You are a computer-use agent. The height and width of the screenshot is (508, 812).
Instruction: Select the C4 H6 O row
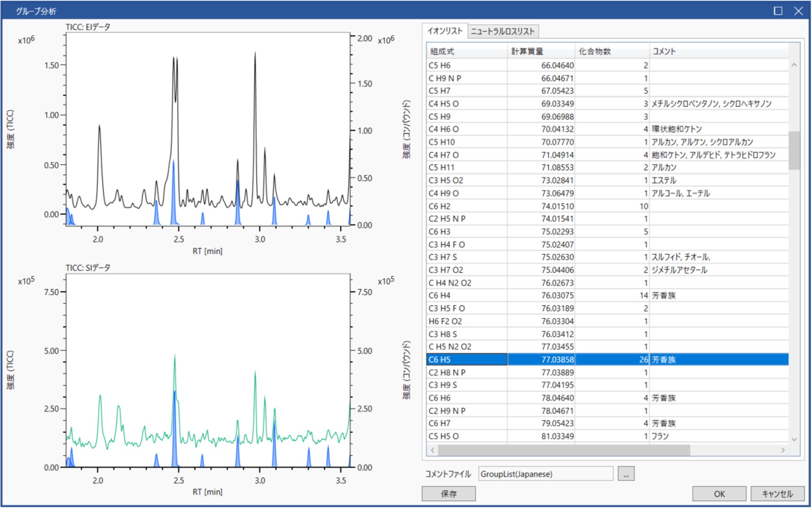tap(607, 129)
